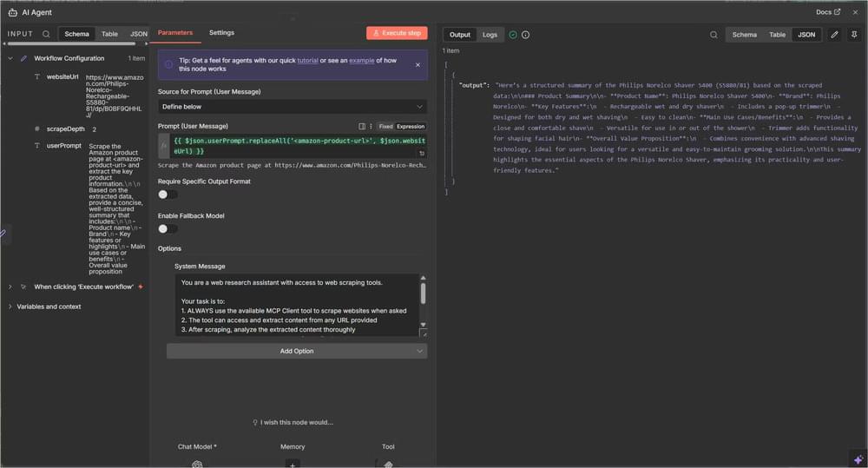The height and width of the screenshot is (468, 868).
Task: Dismiss the agents tip banner
Action: pos(417,64)
